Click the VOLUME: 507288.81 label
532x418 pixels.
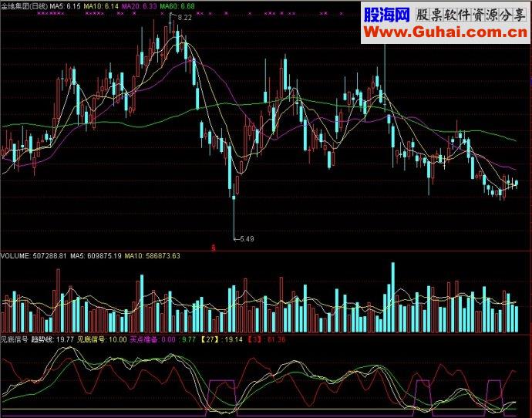point(34,256)
